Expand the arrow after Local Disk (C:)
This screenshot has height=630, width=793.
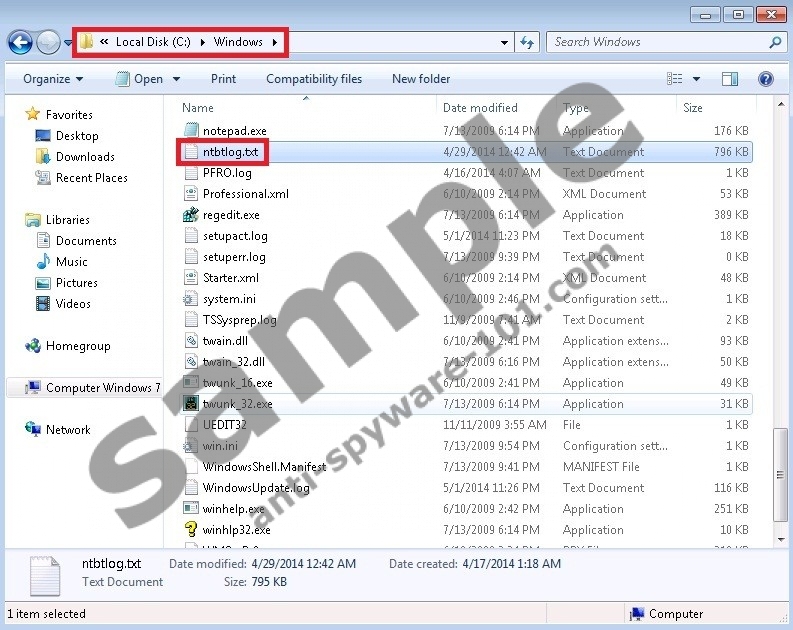pos(202,42)
